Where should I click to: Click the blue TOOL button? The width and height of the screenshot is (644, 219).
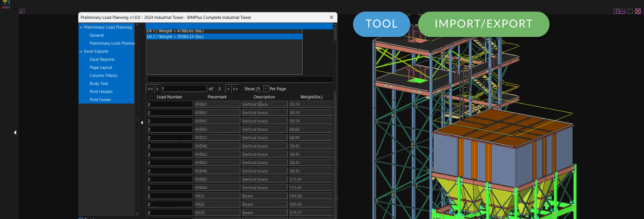coord(381,24)
